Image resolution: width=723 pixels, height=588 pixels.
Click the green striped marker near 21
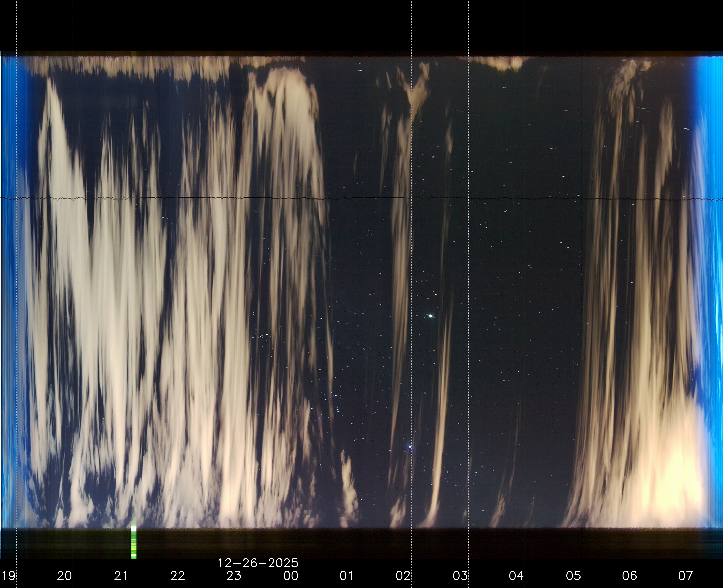click(134, 545)
